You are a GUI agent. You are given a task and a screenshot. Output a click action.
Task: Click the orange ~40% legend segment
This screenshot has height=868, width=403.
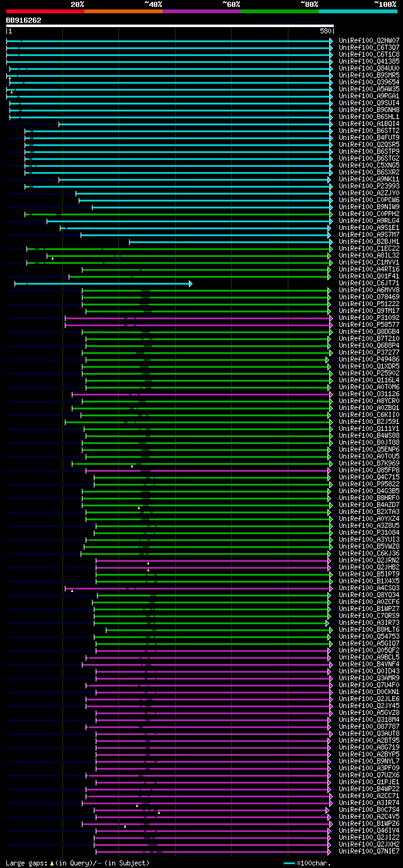pyautogui.click(x=123, y=11)
